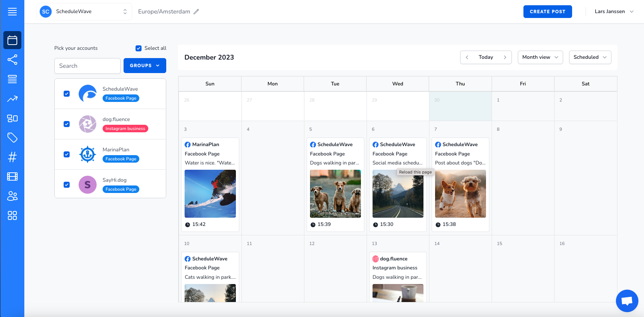Open the Scheduled filter dropdown

click(590, 57)
